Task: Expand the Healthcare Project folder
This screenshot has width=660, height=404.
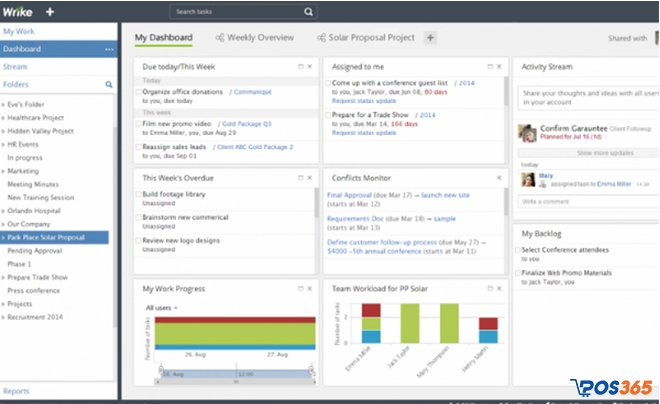Action: click(x=4, y=116)
